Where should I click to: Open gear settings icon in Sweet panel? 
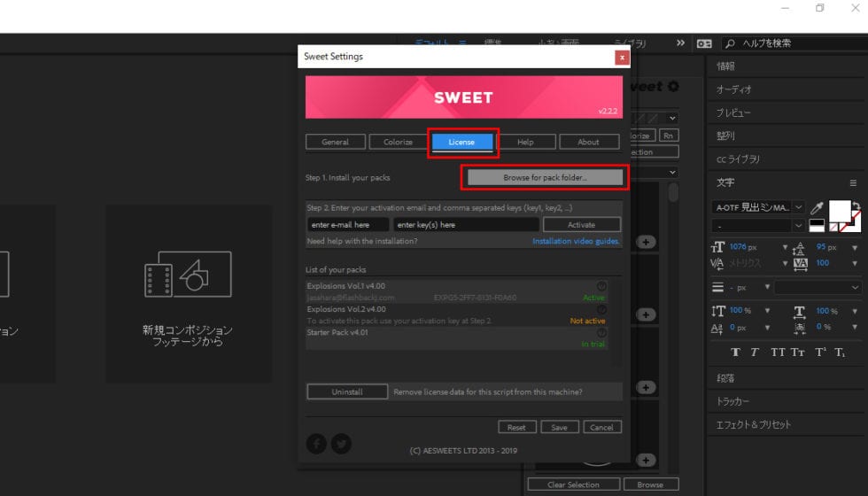[673, 87]
